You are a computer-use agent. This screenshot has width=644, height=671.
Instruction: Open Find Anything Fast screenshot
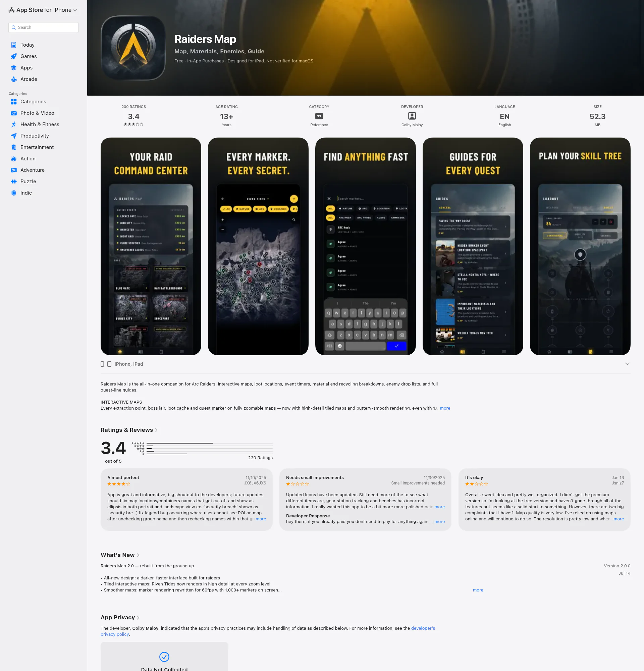click(366, 247)
